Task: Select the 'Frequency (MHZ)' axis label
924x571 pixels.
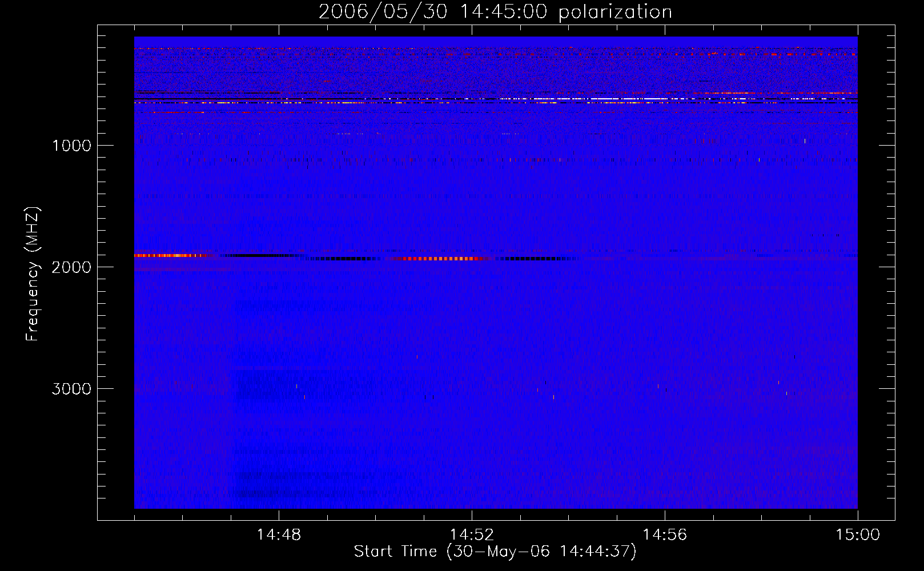Action: [x=33, y=274]
